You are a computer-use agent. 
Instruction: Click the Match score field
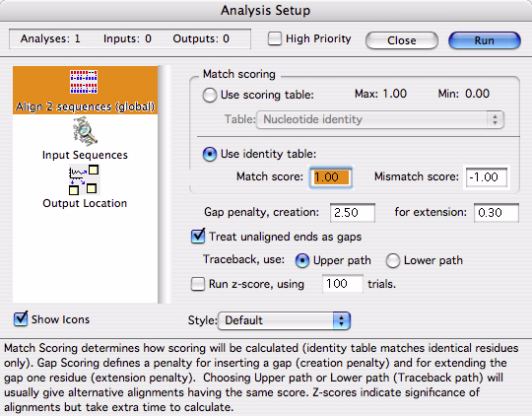pos(331,176)
